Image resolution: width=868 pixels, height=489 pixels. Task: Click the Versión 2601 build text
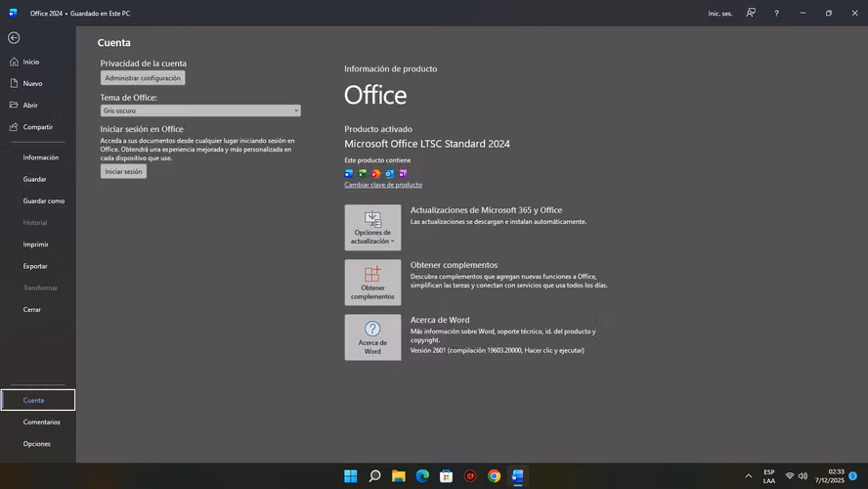[x=498, y=350]
